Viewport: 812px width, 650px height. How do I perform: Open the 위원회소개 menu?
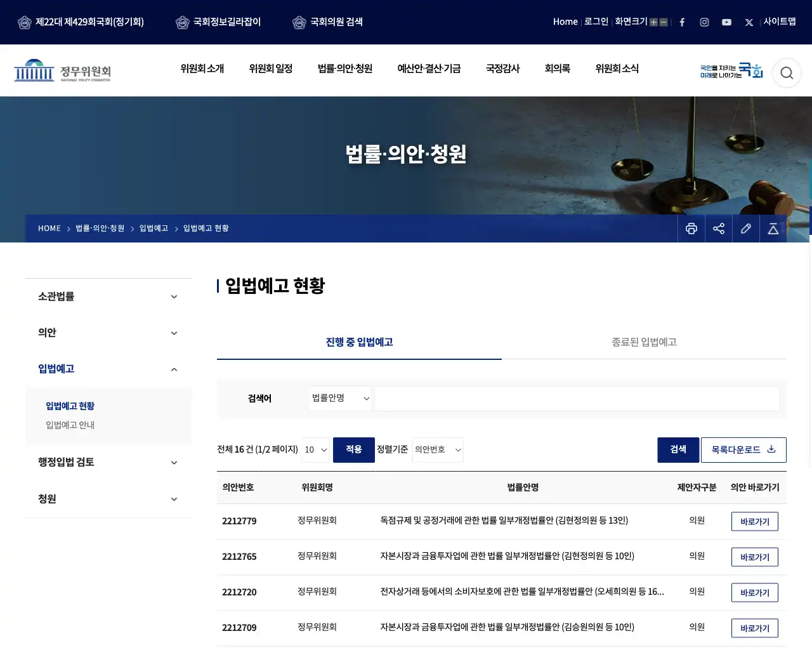(x=202, y=69)
